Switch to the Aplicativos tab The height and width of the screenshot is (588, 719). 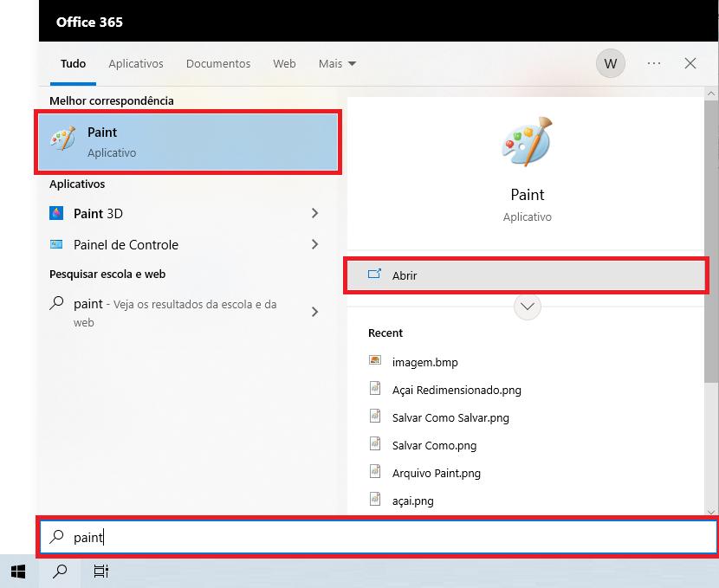pos(136,64)
